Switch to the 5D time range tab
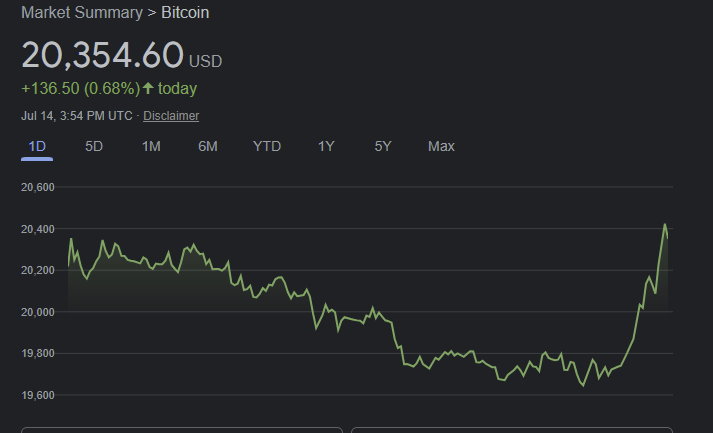 coord(94,146)
